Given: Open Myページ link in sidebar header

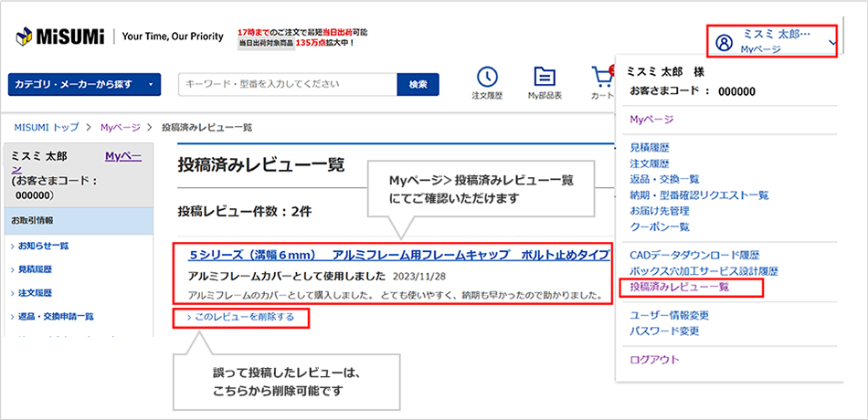Looking at the screenshot, I should pyautogui.click(x=123, y=157).
